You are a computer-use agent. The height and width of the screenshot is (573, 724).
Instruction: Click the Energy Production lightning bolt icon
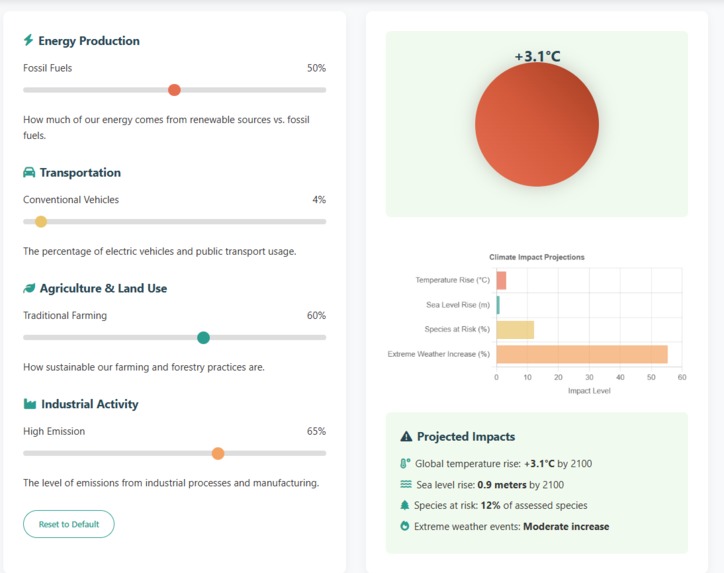(x=28, y=40)
